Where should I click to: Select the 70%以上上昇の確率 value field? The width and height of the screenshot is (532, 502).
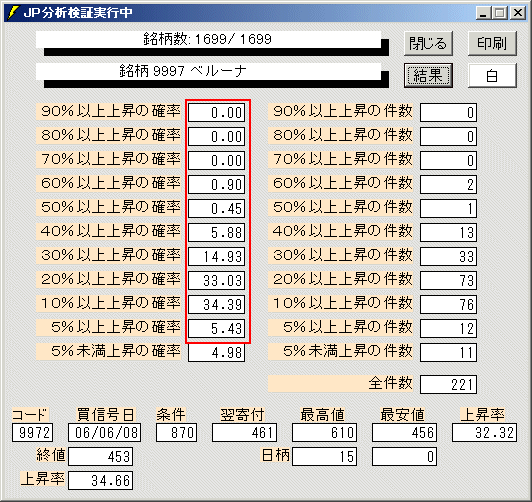pos(216,160)
